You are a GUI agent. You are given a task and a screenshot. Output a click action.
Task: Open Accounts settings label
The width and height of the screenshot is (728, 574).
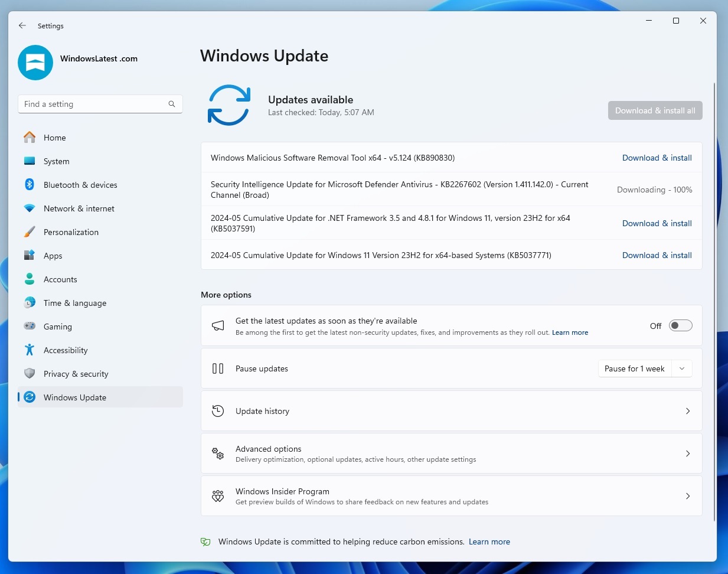[60, 279]
